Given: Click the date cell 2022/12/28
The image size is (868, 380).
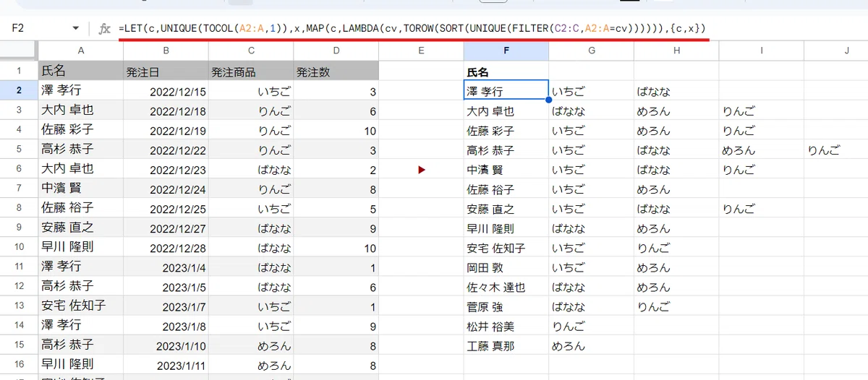Looking at the screenshot, I should point(166,246).
